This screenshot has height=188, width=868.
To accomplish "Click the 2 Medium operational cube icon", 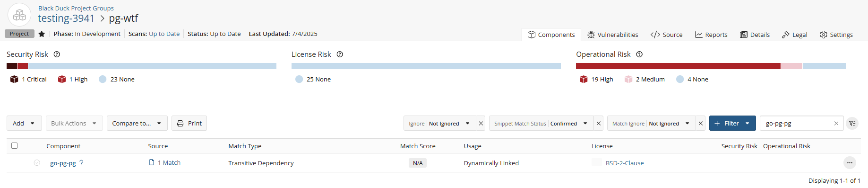I will 628,79.
